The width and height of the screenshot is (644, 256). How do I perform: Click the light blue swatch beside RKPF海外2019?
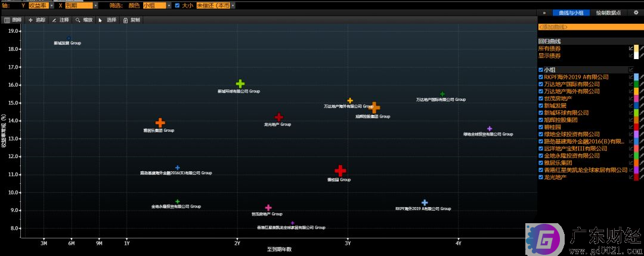(x=636, y=77)
